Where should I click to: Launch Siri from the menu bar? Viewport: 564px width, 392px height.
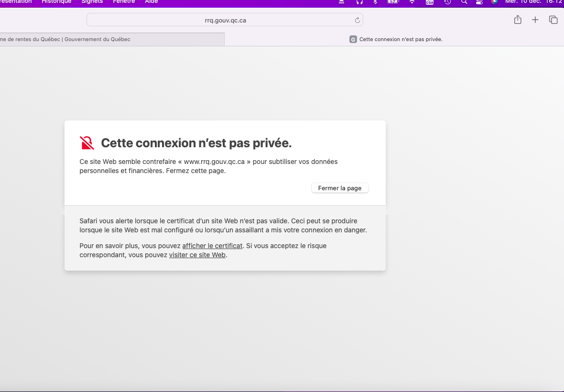pyautogui.click(x=494, y=2)
